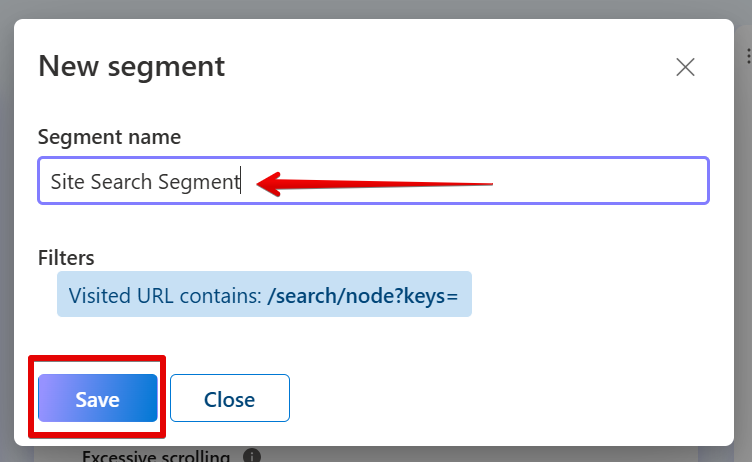
Task: Open info tooltip beside Excessive scrolling
Action: point(252,456)
